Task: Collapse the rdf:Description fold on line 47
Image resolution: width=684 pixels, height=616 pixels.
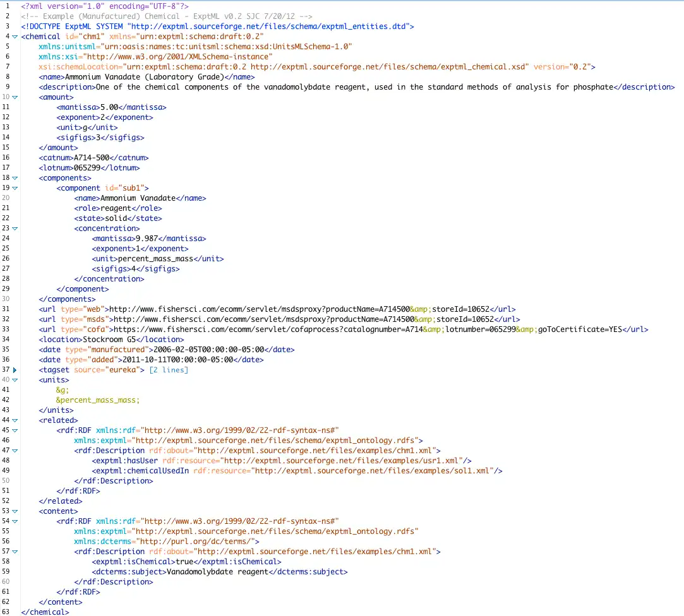Action: [15, 451]
